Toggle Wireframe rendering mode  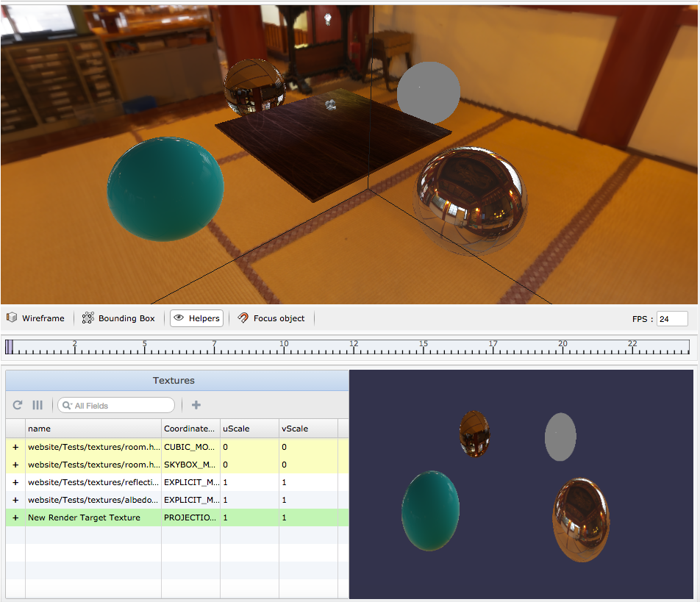[36, 318]
